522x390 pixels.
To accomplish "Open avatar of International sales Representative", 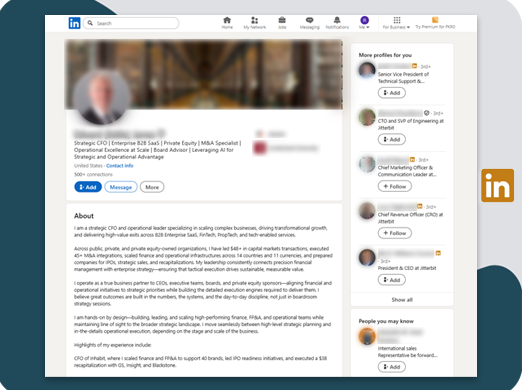I will click(x=367, y=336).
